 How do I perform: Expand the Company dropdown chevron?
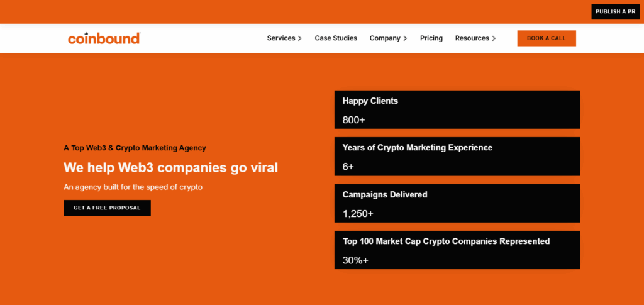pos(405,38)
